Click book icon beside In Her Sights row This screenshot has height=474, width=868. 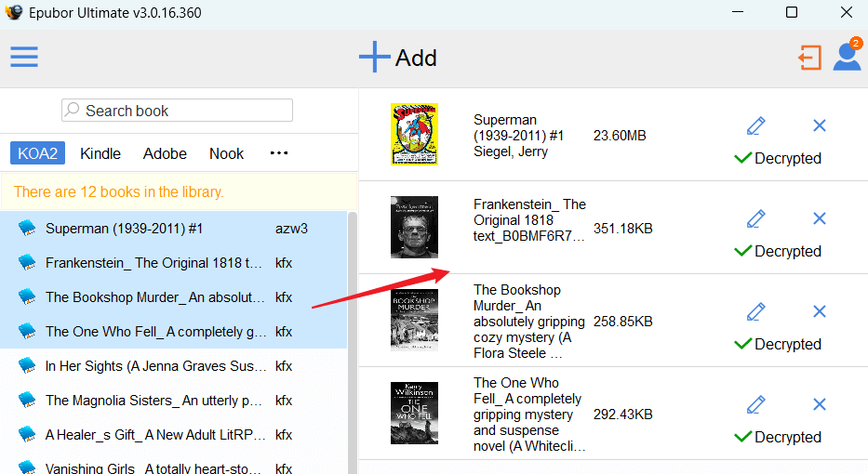(x=27, y=365)
